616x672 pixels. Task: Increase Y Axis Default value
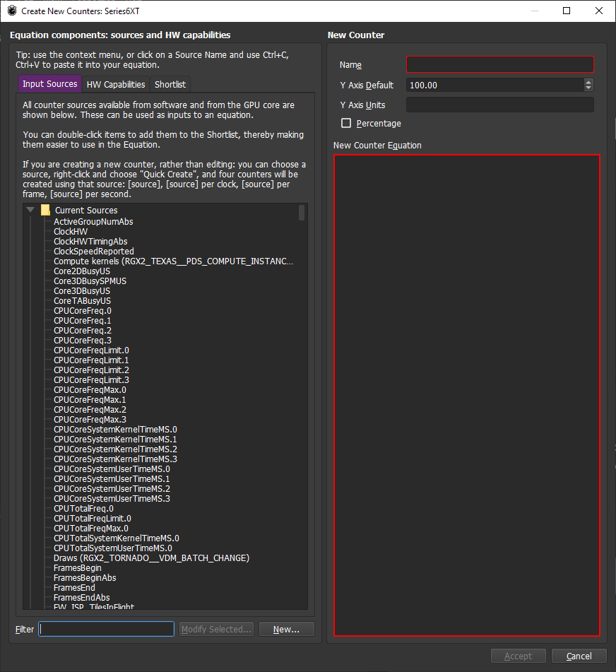[588, 82]
